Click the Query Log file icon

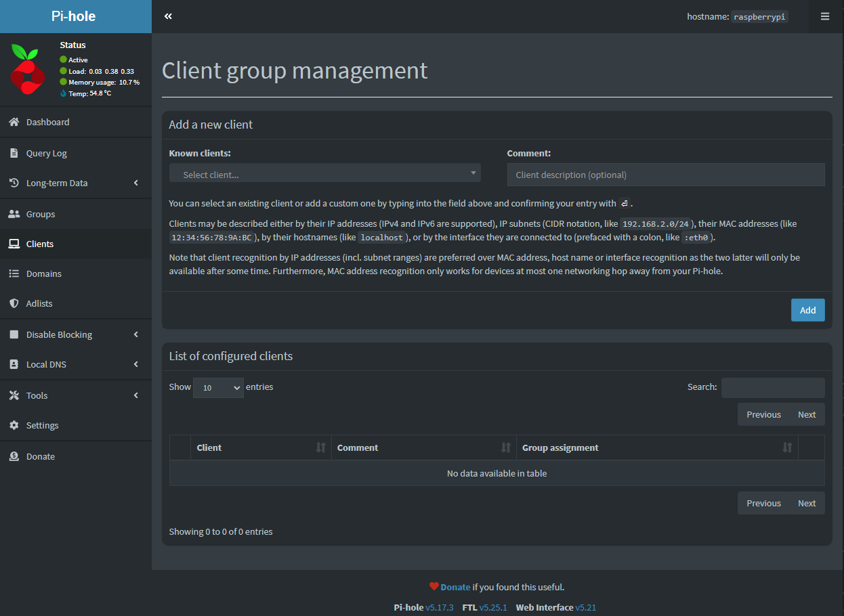[14, 153]
